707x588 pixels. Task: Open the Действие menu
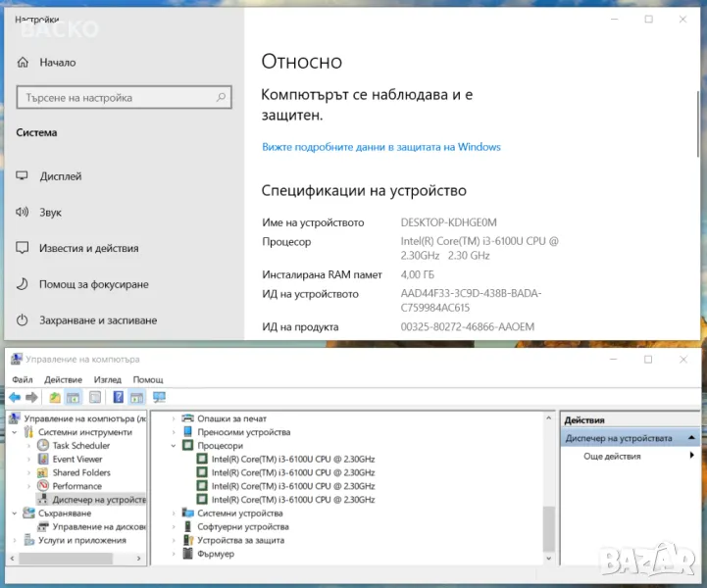tap(63, 379)
